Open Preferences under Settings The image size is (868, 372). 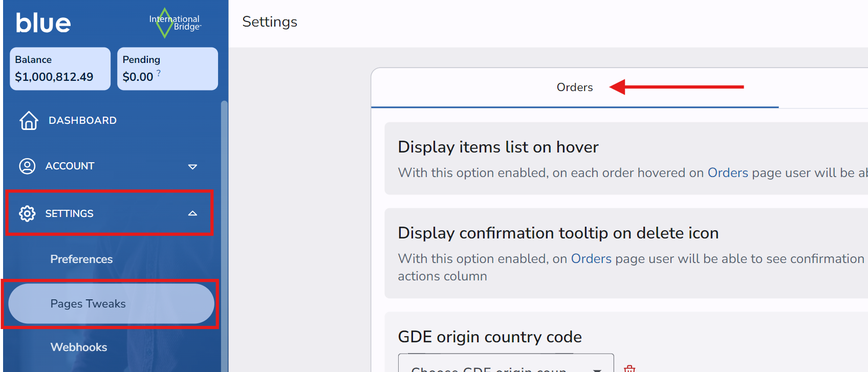81,259
